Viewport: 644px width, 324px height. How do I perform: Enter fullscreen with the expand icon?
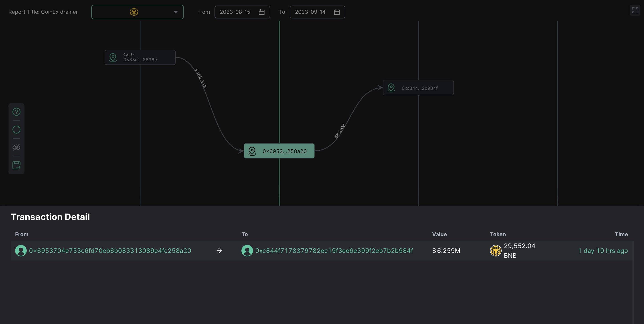(x=635, y=10)
